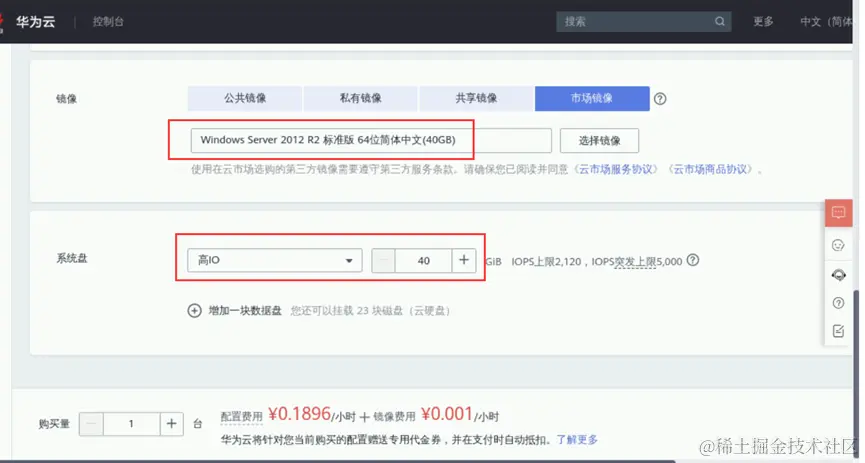
Task: Select the 市场镜像 tab
Action: [592, 98]
